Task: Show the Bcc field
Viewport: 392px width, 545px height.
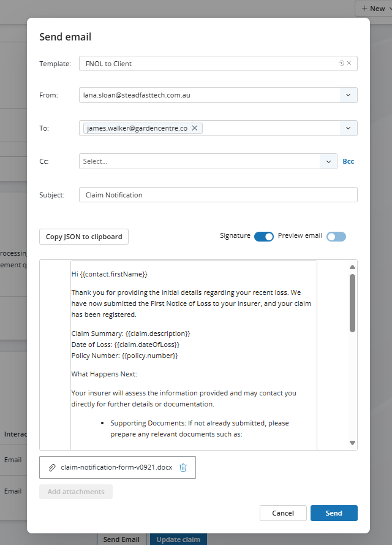Action: 348,161
